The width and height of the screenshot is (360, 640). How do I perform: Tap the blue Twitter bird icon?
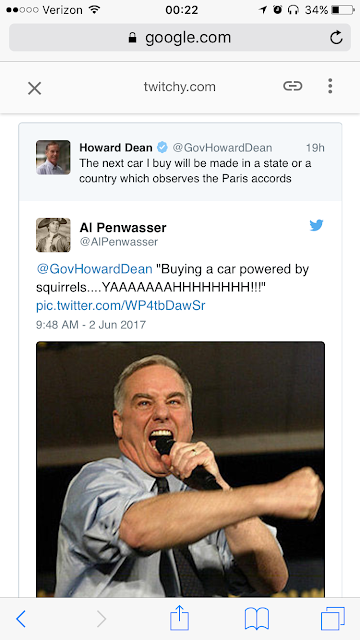click(x=316, y=225)
